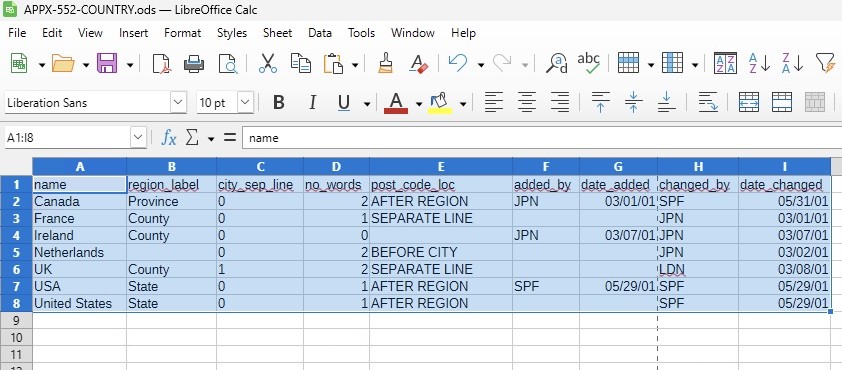Image resolution: width=842 pixels, height=370 pixels.
Task: Click the BEFORE CITY cell
Action: click(441, 252)
